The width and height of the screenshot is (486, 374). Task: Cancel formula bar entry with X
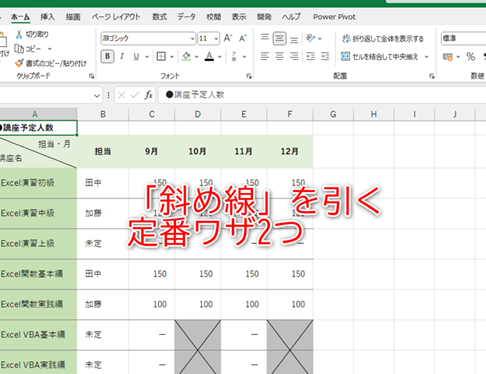(x=121, y=95)
